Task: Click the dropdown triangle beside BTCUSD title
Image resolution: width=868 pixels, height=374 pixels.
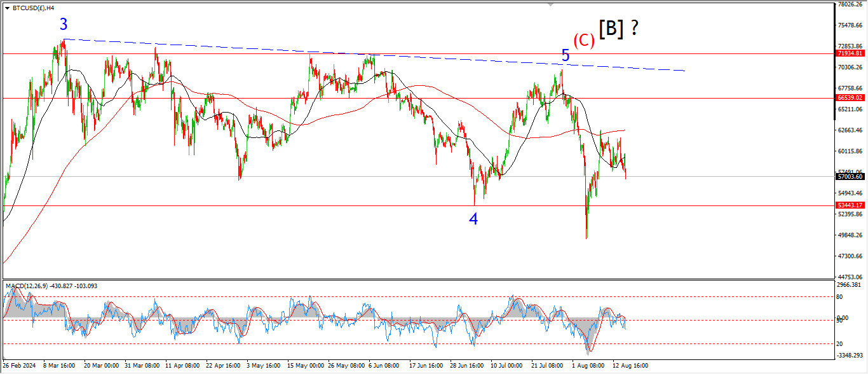Action: pyautogui.click(x=7, y=8)
